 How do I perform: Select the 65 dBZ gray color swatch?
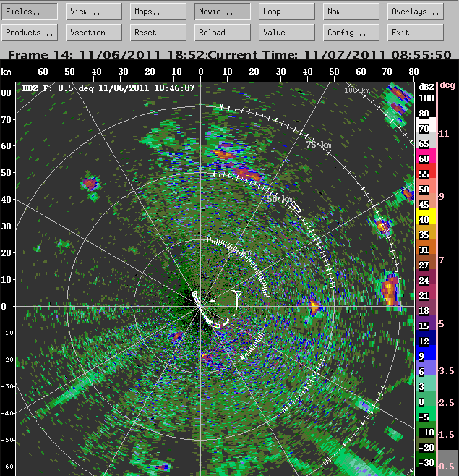tap(426, 140)
